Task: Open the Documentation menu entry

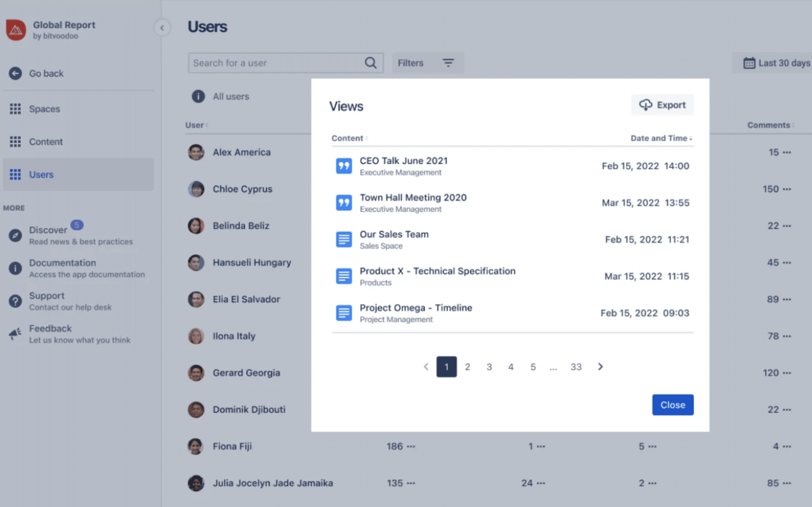Action: coord(62,263)
